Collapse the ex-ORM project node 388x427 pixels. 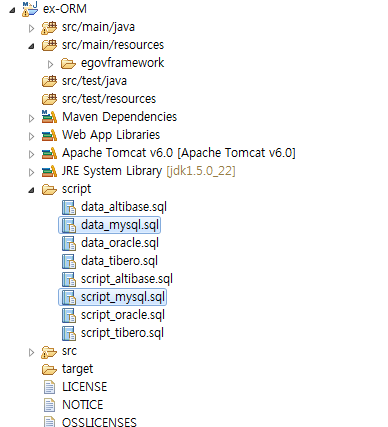(x=12, y=10)
